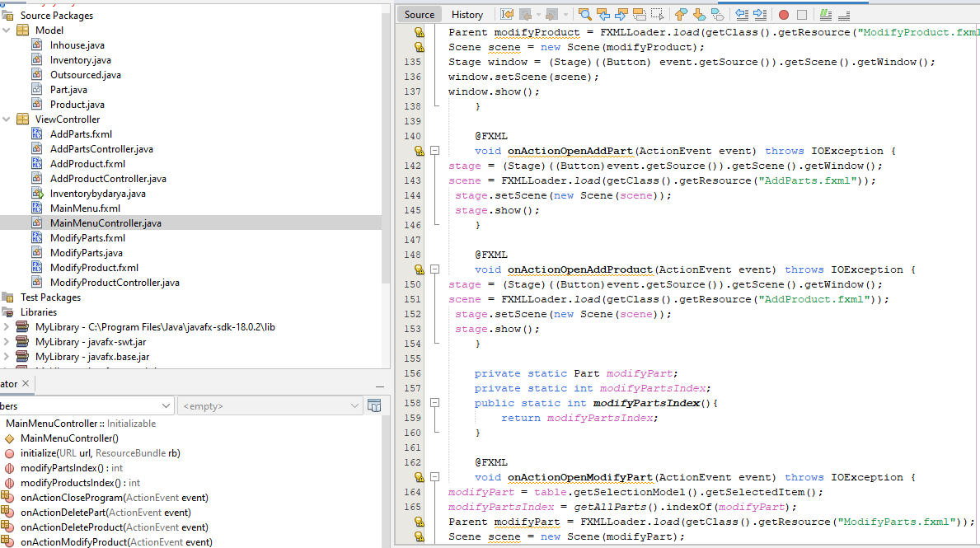Screen dimensions: 980x548
Task: Click Shift Line Right icon
Action: [760, 14]
